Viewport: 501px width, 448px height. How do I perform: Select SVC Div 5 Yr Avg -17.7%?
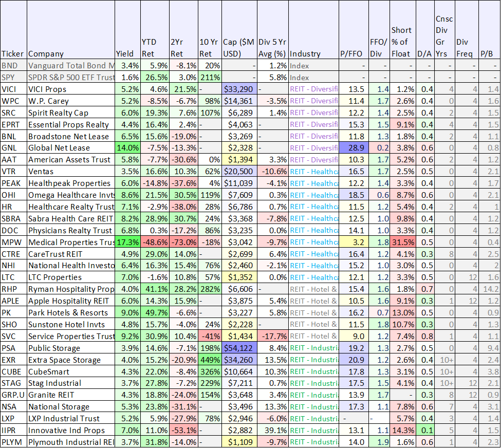(272, 337)
